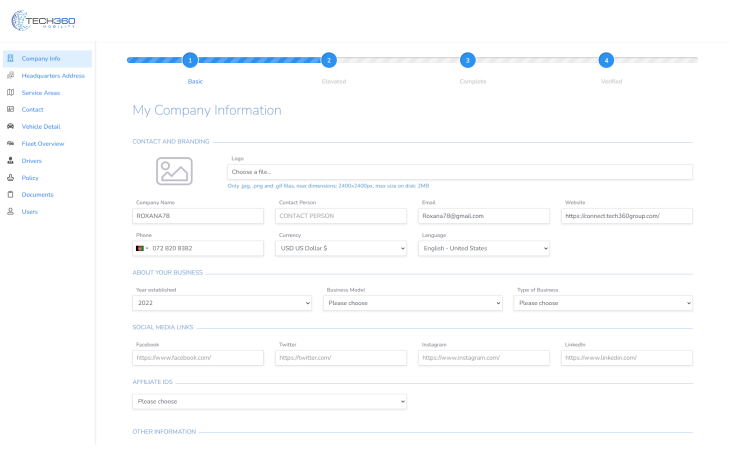730x456 pixels.
Task: Open Service Areas in sidebar
Action: (x=41, y=93)
